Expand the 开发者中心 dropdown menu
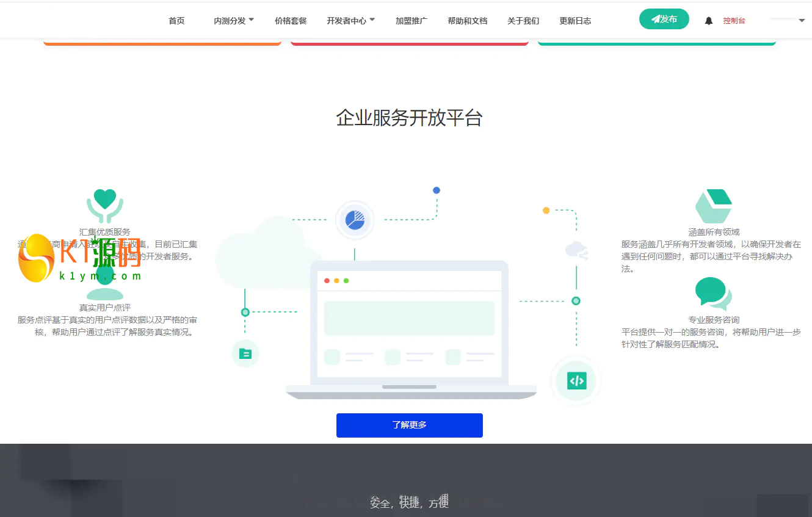812x517 pixels. (350, 21)
